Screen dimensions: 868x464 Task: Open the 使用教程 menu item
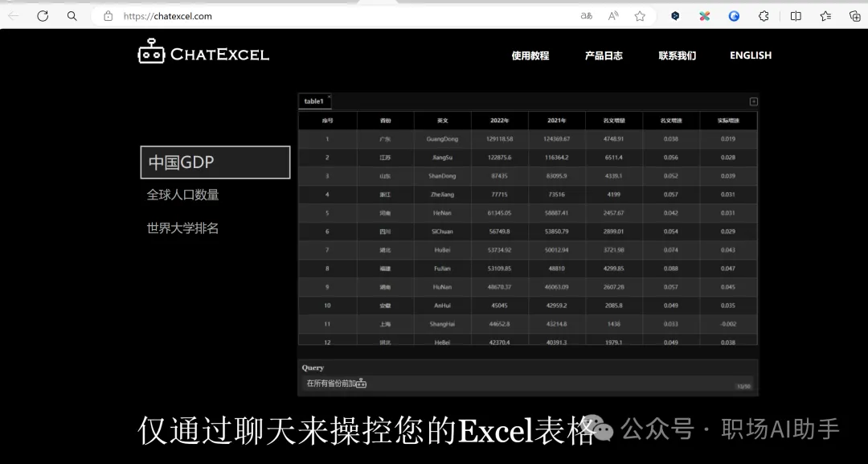tap(530, 55)
